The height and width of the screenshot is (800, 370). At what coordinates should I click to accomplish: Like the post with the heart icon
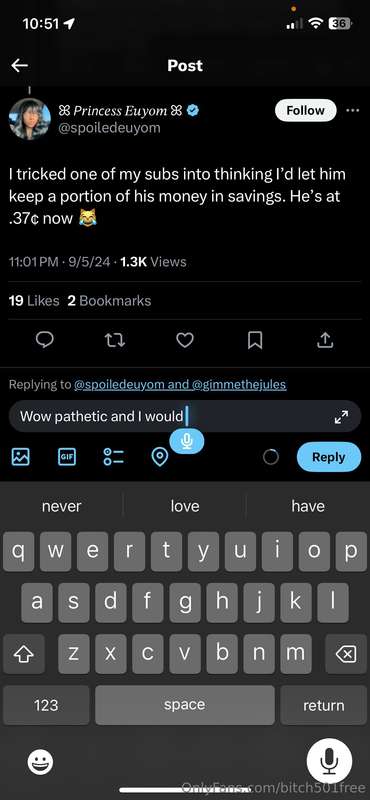(185, 340)
